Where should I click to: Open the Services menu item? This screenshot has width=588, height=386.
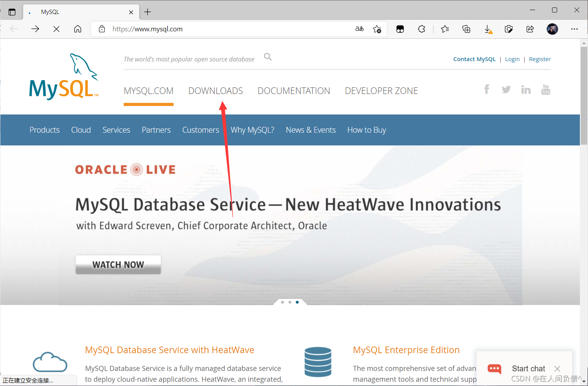116,130
